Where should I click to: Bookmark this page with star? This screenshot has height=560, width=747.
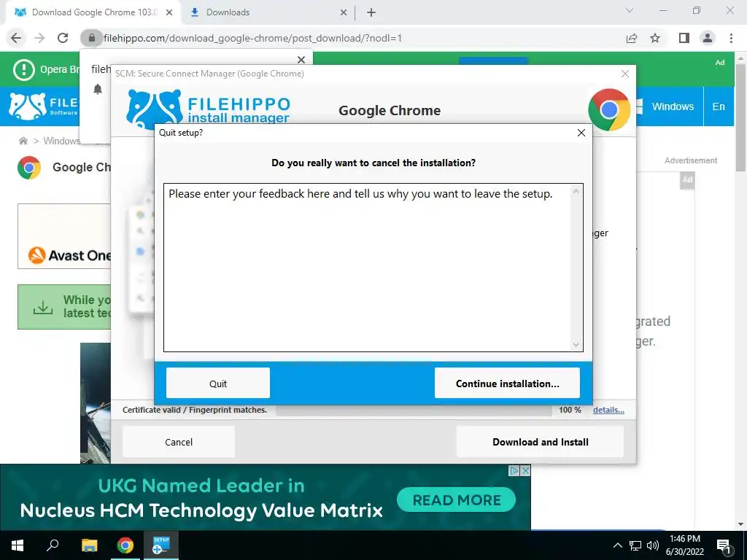(655, 38)
